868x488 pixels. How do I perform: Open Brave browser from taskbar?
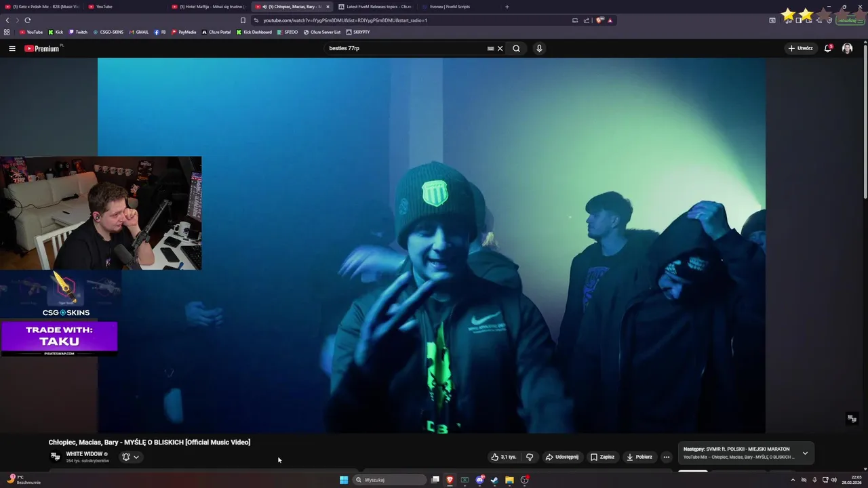point(450,480)
